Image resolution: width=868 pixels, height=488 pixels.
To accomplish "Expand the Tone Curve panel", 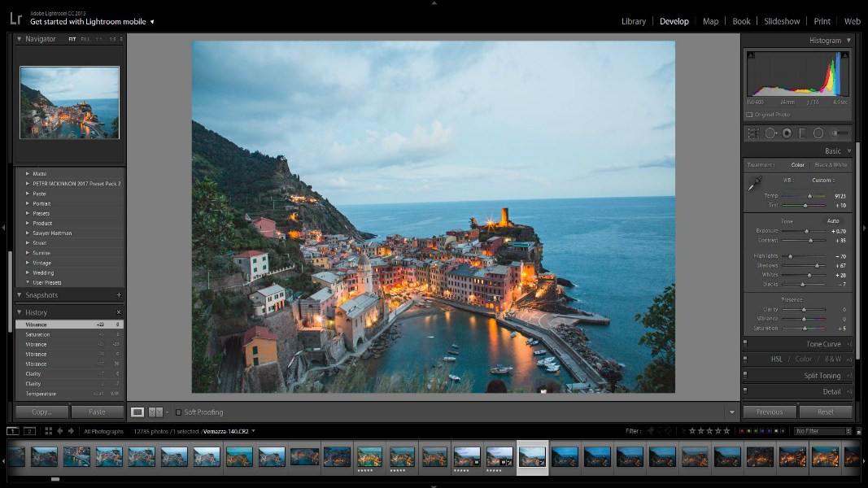I will click(823, 344).
